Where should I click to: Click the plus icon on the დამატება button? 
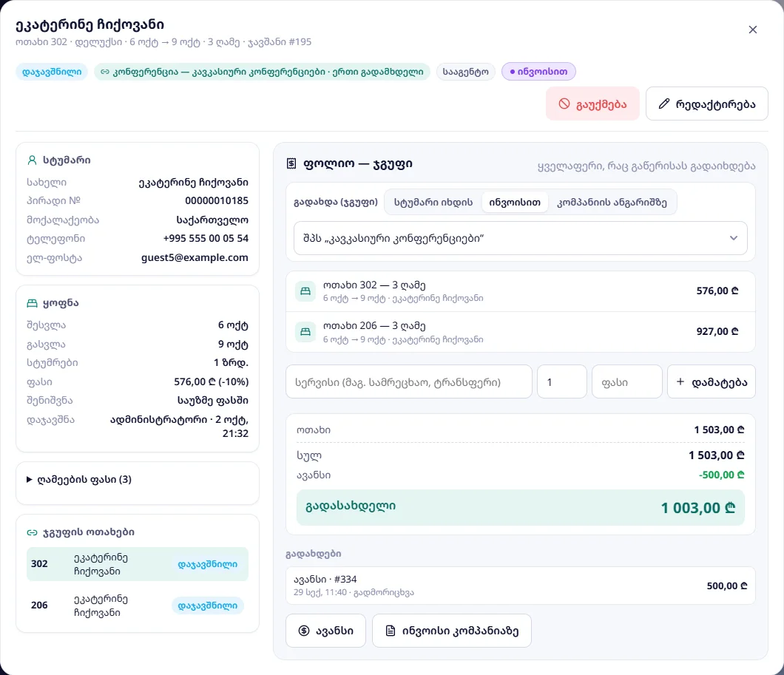(680, 381)
